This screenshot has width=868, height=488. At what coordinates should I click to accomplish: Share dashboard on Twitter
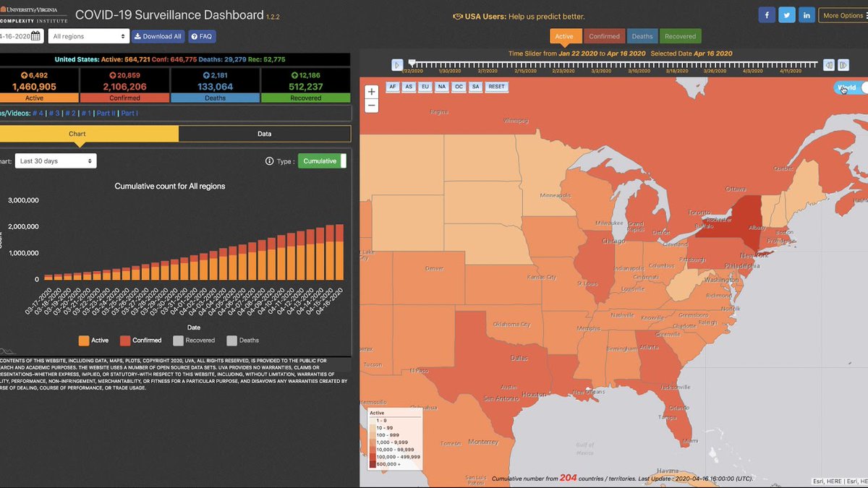point(787,15)
